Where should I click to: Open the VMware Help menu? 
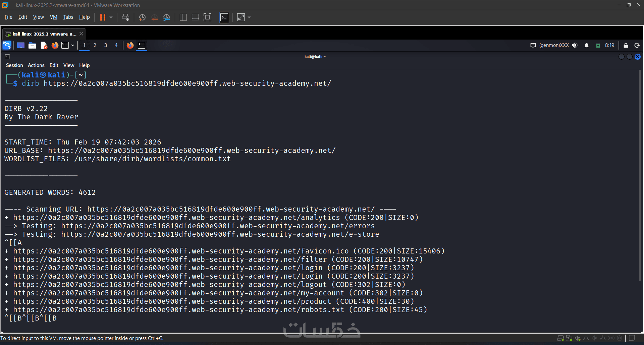pyautogui.click(x=85, y=17)
